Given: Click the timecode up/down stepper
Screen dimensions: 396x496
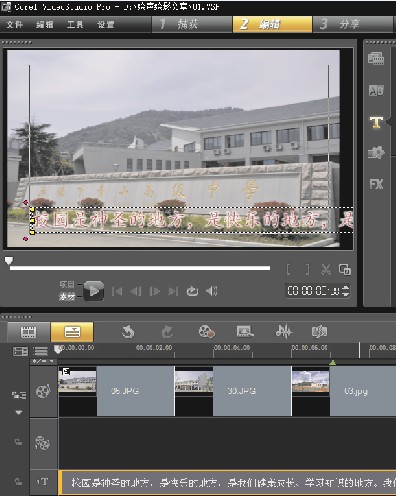Looking at the screenshot, I should click(346, 291).
